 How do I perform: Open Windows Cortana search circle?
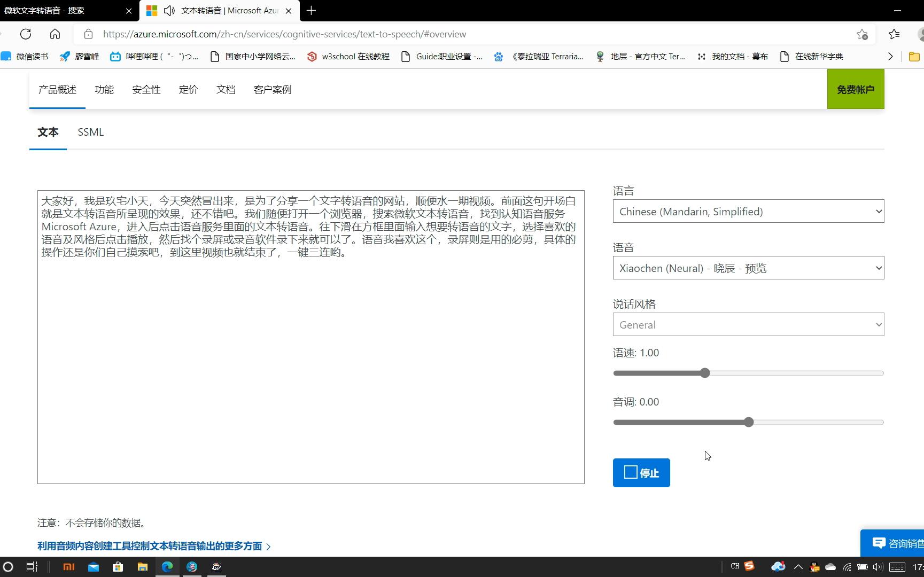point(8,567)
